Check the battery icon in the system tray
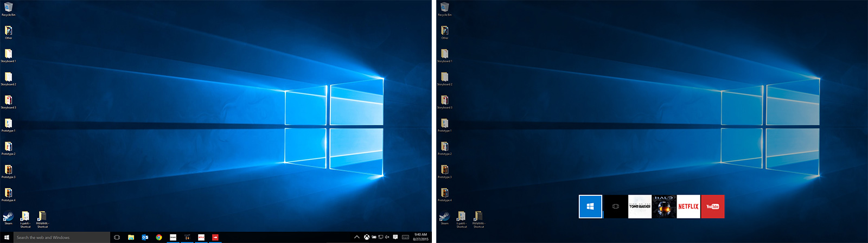The width and height of the screenshot is (868, 243). pos(374,237)
